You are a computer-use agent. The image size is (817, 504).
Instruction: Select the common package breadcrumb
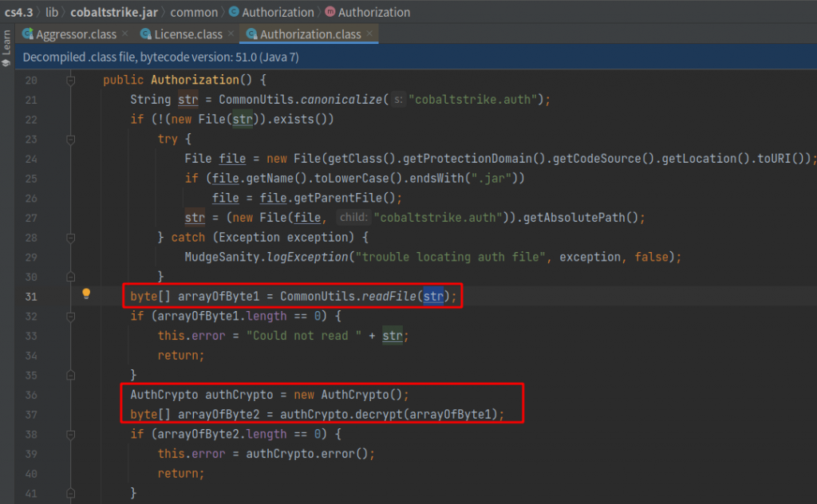click(x=194, y=12)
